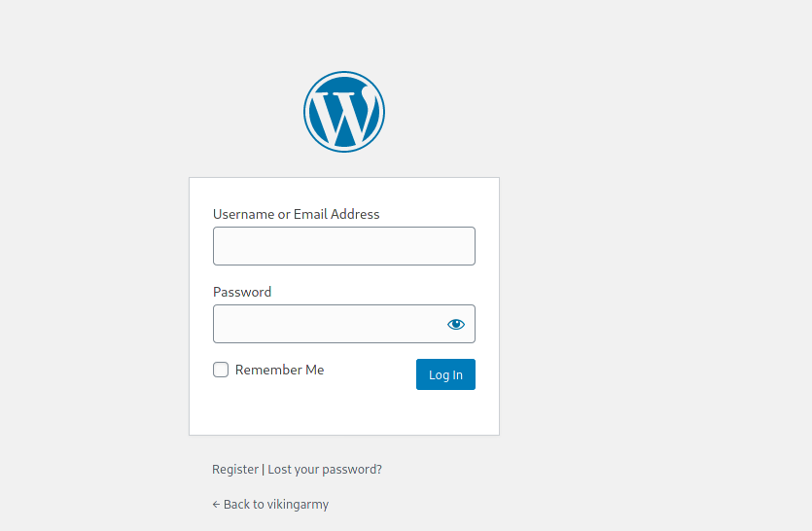Screen dimensions: 812x531
Task: Show password using the eye icon
Action: tap(456, 324)
